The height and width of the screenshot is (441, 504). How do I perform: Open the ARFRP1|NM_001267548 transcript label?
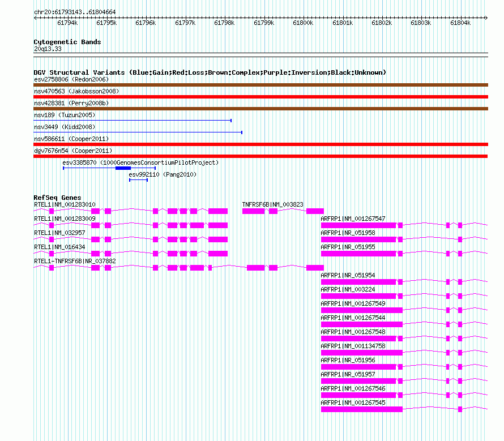click(x=353, y=332)
